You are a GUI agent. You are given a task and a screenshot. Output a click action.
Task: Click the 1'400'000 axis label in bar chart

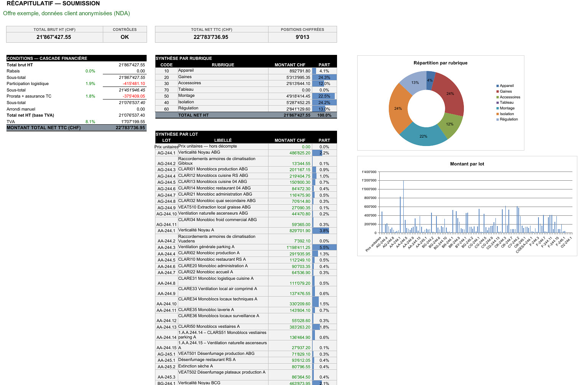[x=369, y=172]
